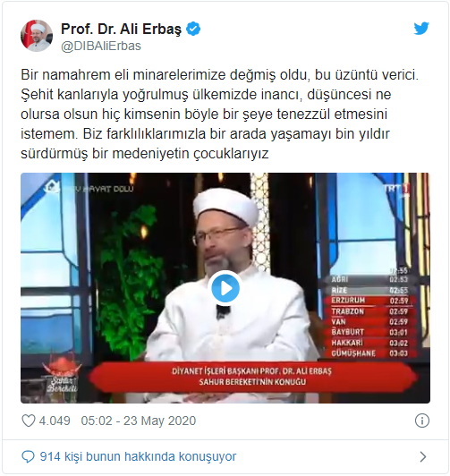Like the tweet with heart icon
The height and width of the screenshot is (476, 450).
(x=29, y=421)
